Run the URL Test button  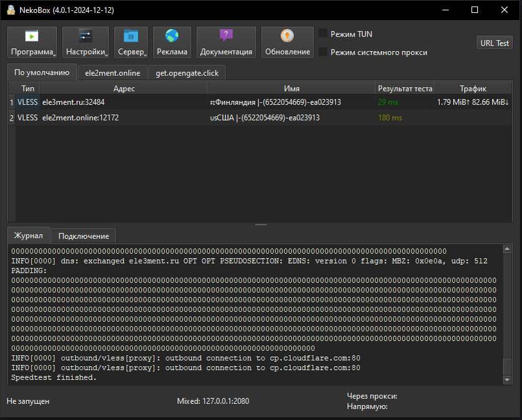pyautogui.click(x=494, y=43)
